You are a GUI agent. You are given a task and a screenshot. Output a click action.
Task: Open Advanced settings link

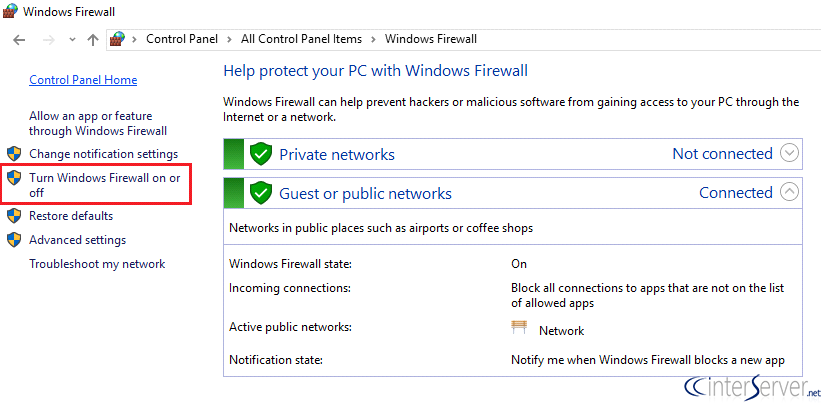click(77, 240)
